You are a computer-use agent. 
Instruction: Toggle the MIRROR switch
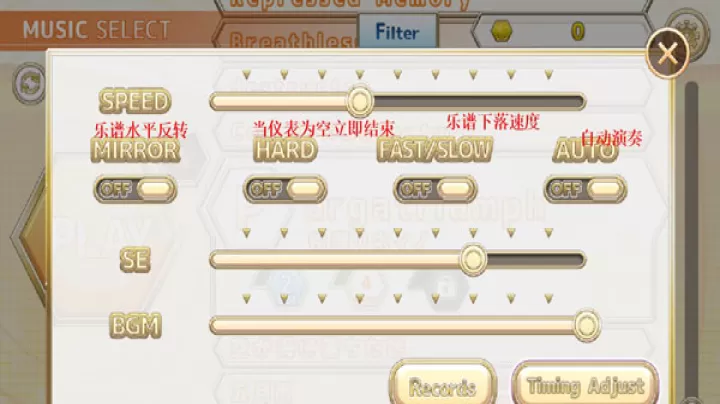(x=135, y=189)
